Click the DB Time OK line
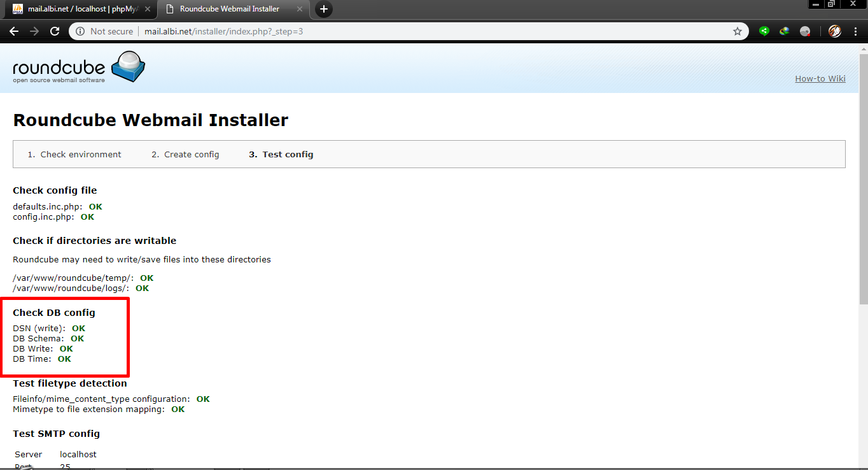 [x=42, y=359]
